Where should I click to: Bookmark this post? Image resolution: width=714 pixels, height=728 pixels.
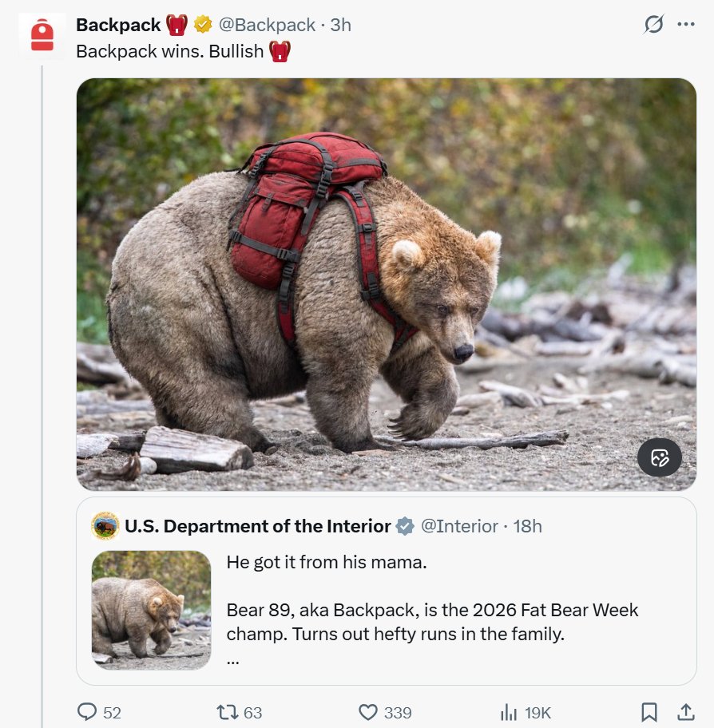tap(649, 712)
